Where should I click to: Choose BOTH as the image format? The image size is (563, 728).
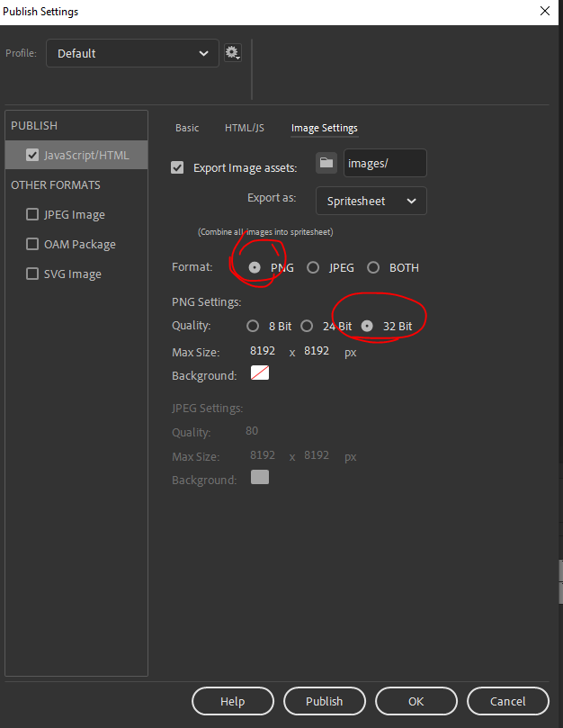tap(373, 267)
